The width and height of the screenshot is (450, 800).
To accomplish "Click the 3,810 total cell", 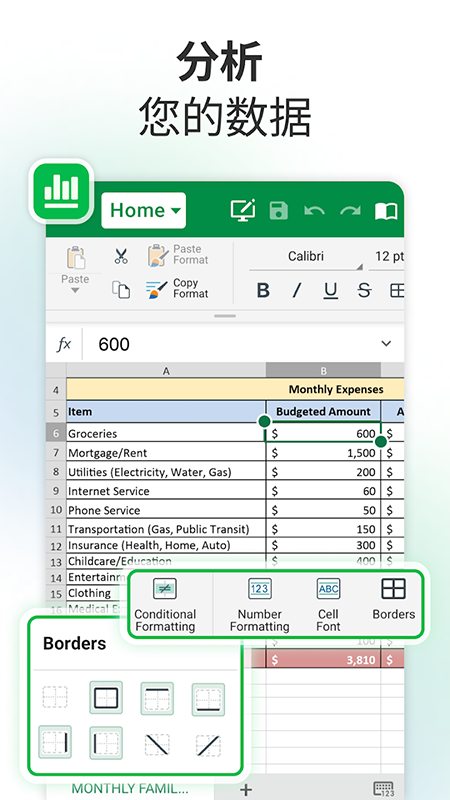I will (323, 659).
